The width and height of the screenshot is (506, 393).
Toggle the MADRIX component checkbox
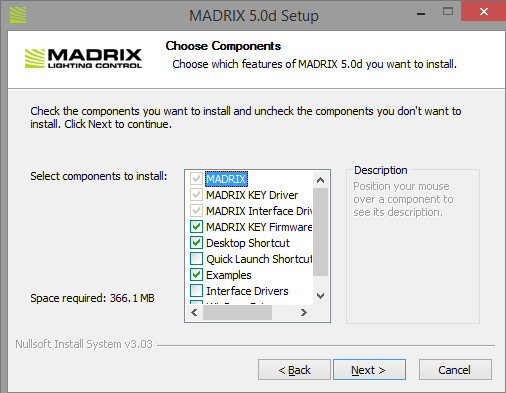tap(196, 178)
